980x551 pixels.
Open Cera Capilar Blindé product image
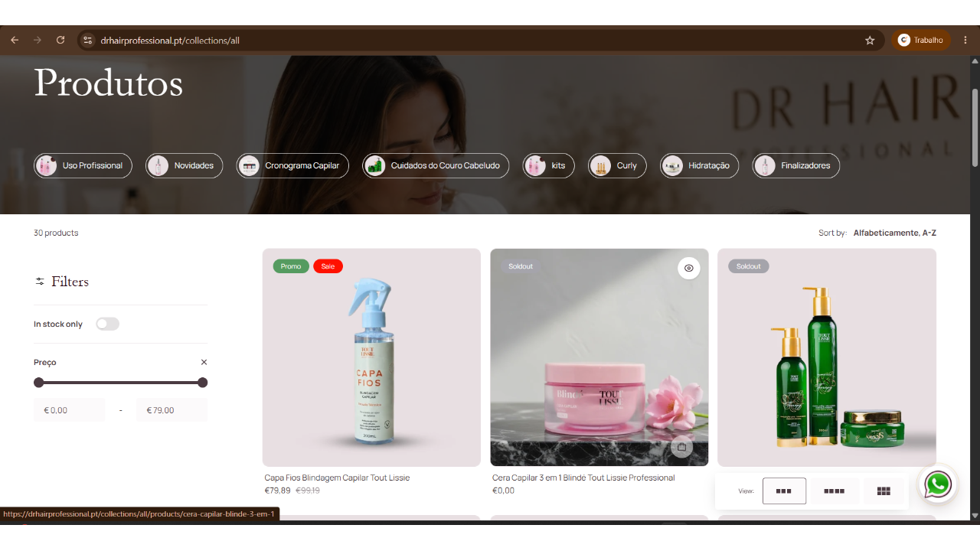coord(599,357)
